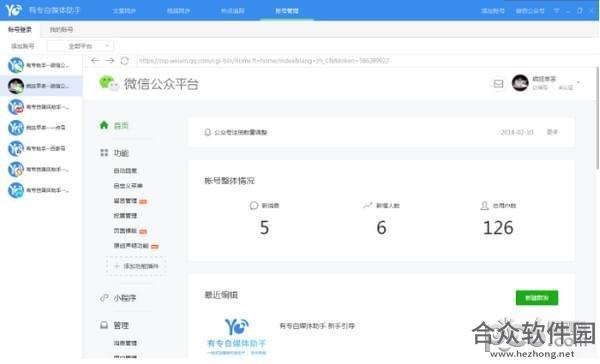The image size is (600, 364).
Task: Open 留言管理 under 功能
Action: coord(125,201)
